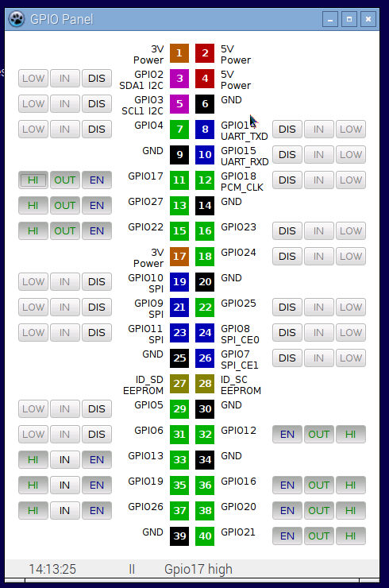Enable GPIO10 SPI DIS button

tap(97, 281)
